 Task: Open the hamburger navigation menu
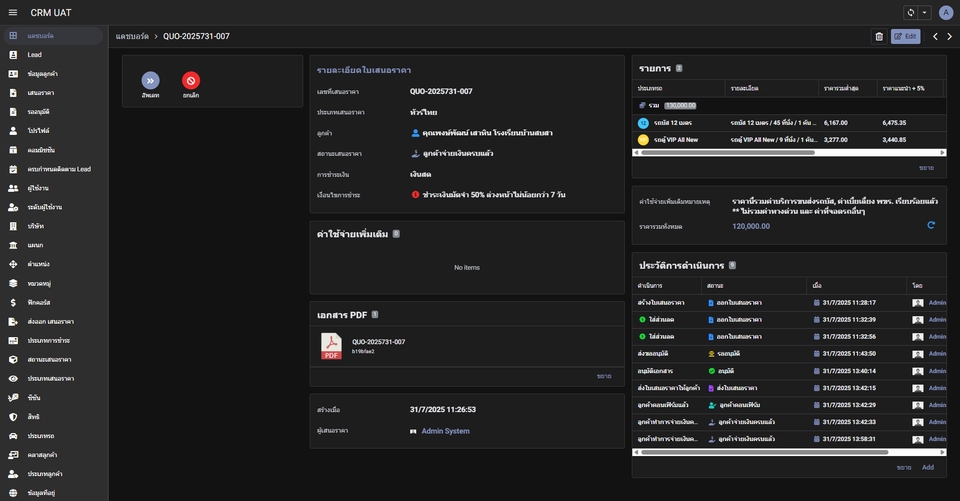(x=12, y=12)
